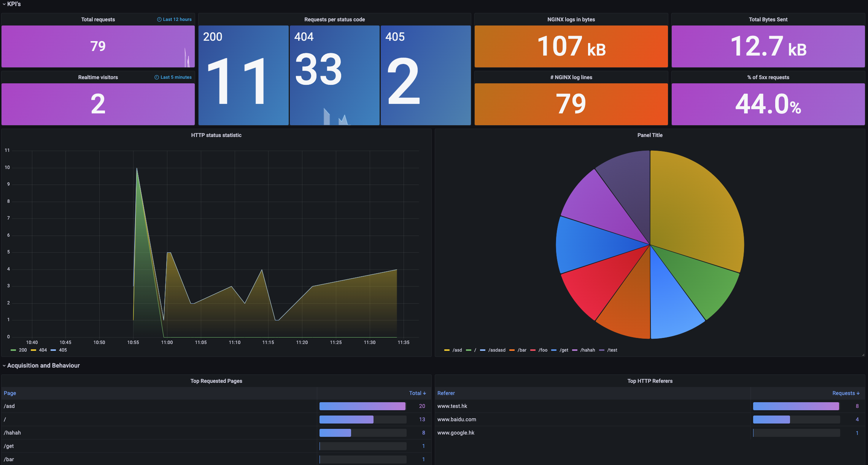Click the sort arrow next to Requests column
868x465 pixels.
point(858,393)
